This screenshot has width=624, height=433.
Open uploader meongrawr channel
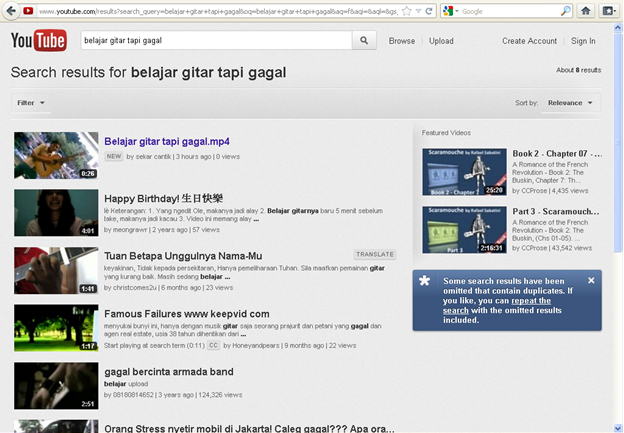[129, 230]
